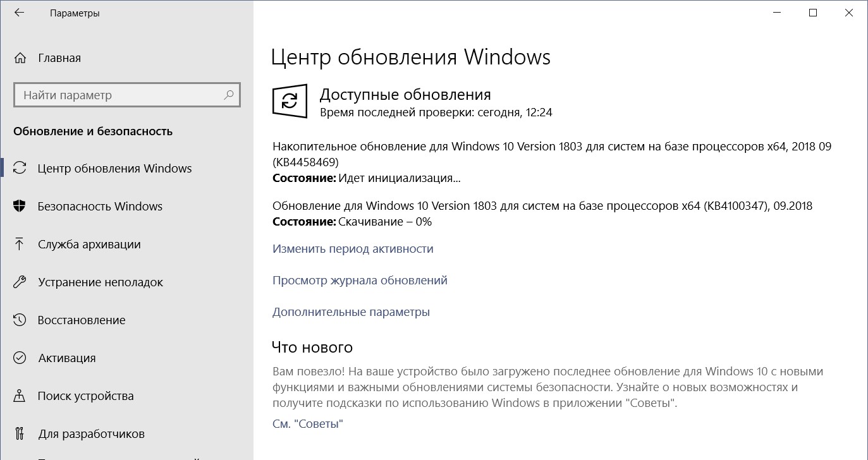
Task: Click the См. "Советы" link
Action: click(x=307, y=424)
